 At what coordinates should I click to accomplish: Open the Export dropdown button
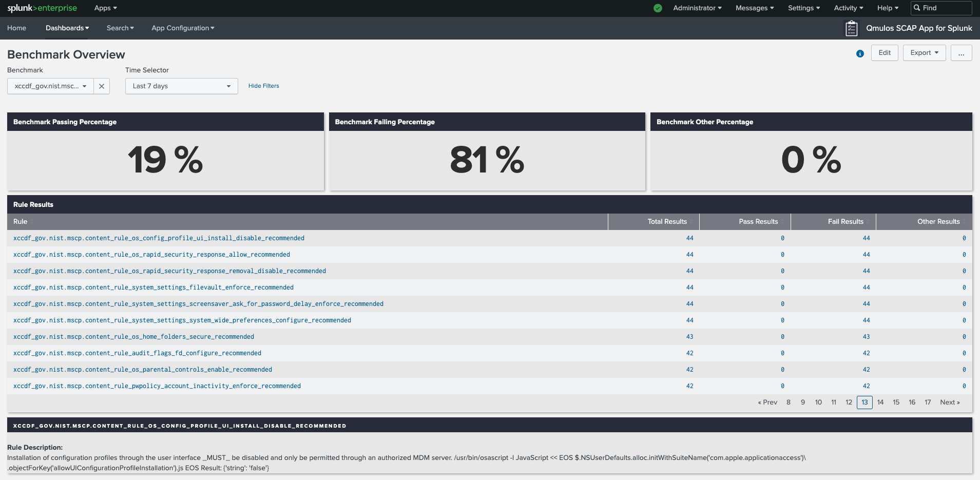pos(924,53)
